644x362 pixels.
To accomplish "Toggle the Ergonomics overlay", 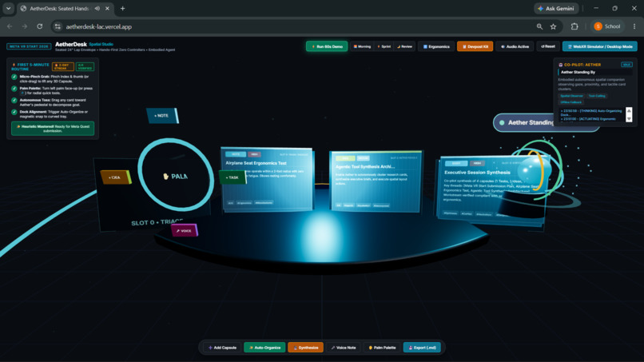I will [x=436, y=46].
